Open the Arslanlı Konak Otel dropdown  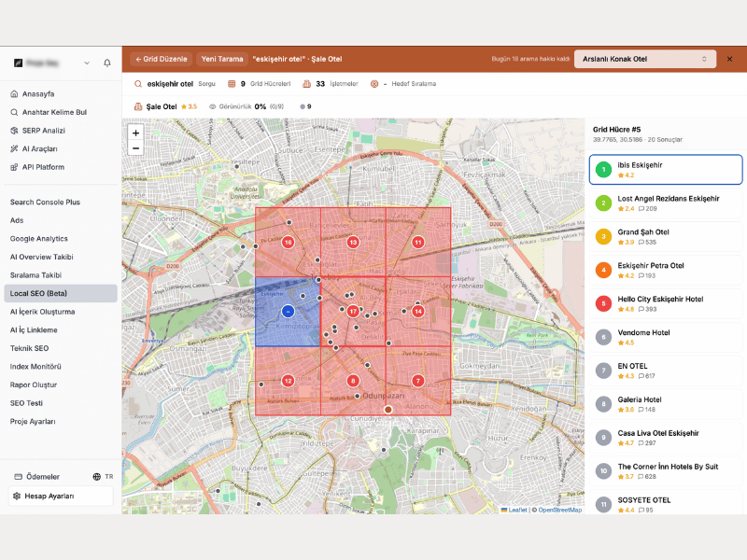tap(645, 59)
